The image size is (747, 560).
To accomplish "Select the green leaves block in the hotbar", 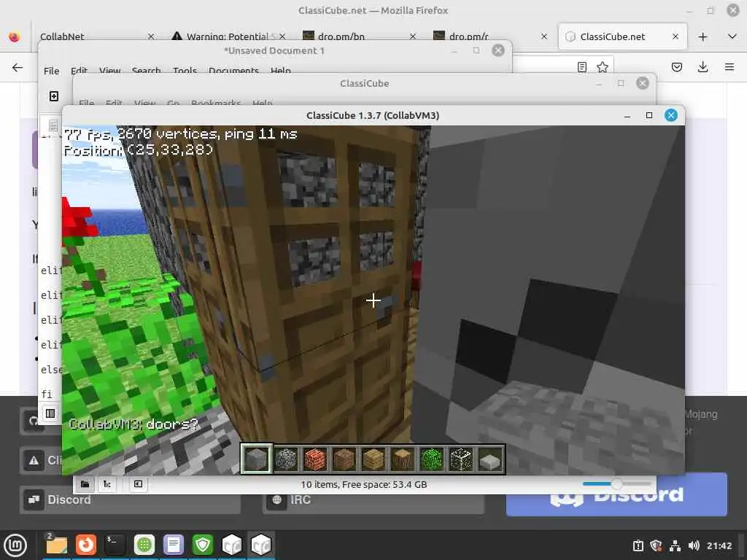I will click(x=432, y=459).
